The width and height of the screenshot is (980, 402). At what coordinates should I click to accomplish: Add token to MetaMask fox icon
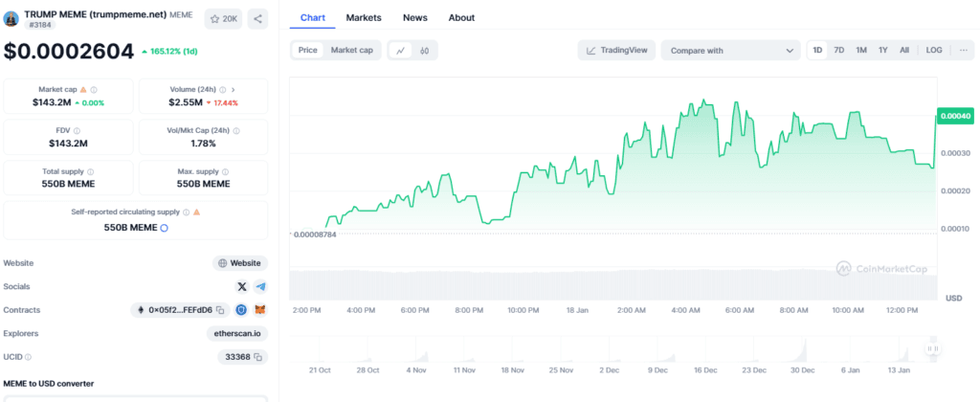[x=260, y=309]
